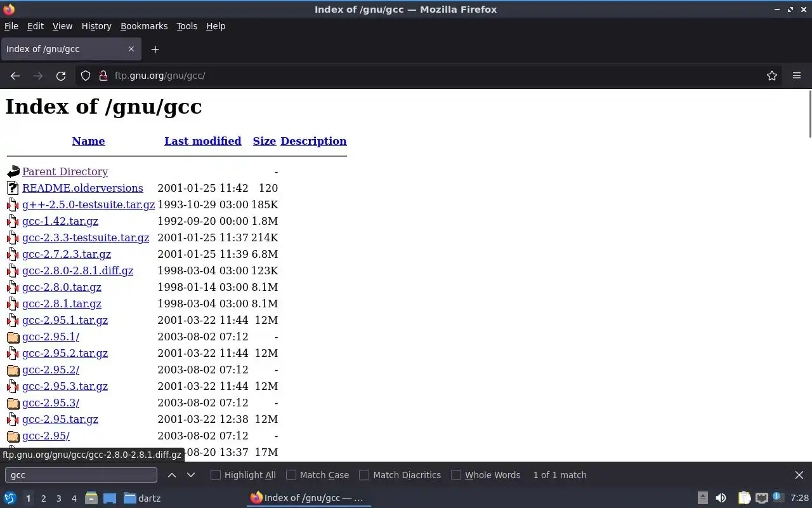Enable the Highlight All checkbox
The image size is (812, 508).
tap(216, 475)
